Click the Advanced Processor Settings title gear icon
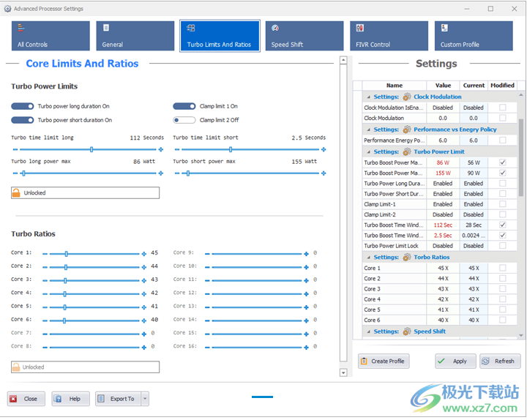 tap(7, 9)
